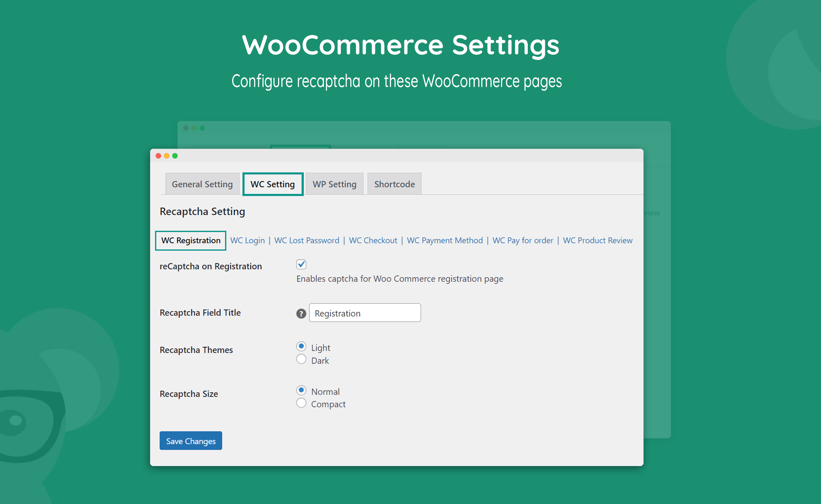The width and height of the screenshot is (821, 504).
Task: Open the WC Login link
Action: coord(247,240)
